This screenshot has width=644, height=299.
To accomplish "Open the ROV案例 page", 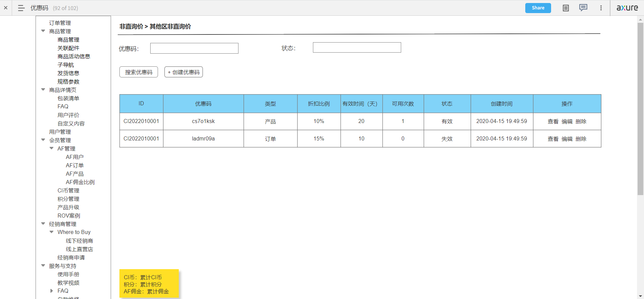I will pyautogui.click(x=69, y=216).
